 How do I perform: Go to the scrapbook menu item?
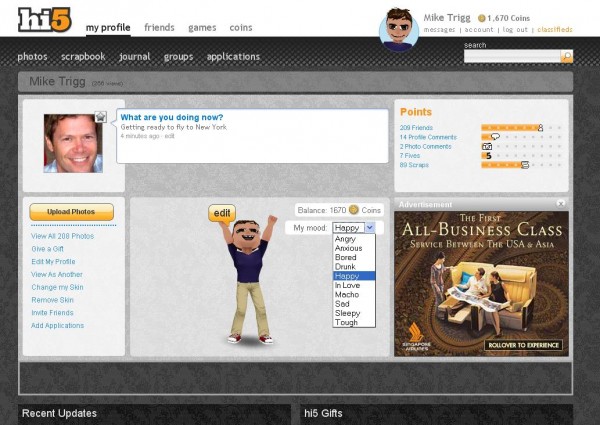(x=84, y=57)
